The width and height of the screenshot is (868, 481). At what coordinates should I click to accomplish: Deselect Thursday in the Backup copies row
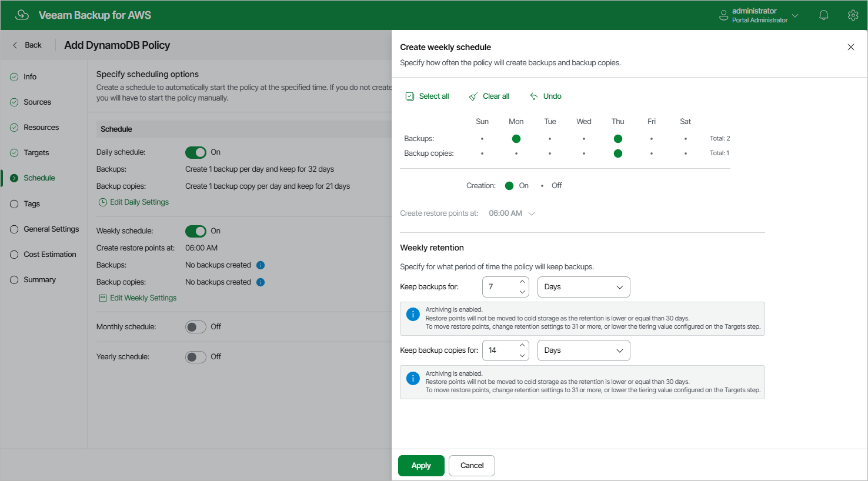point(618,153)
